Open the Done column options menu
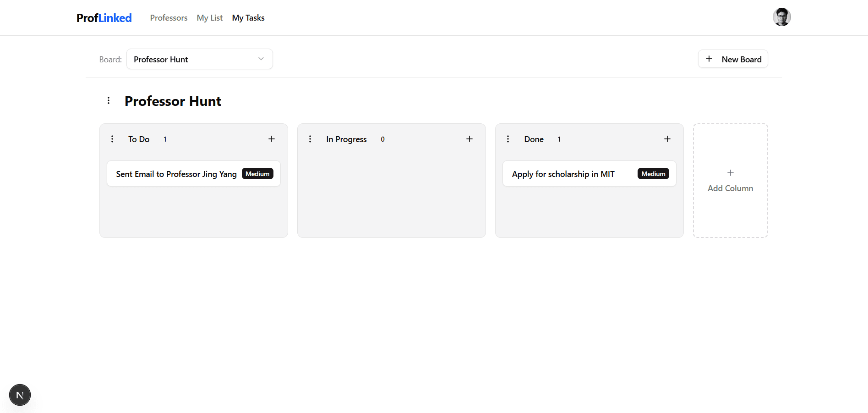 508,139
